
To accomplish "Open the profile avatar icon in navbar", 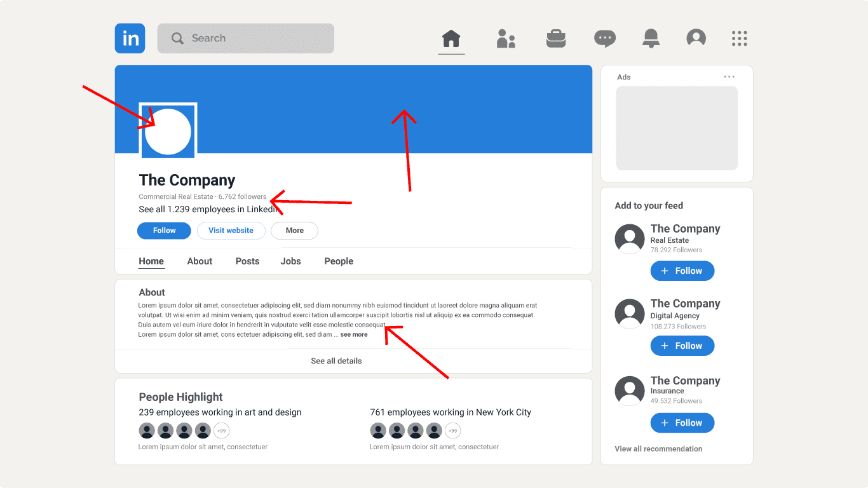I will click(x=696, y=38).
